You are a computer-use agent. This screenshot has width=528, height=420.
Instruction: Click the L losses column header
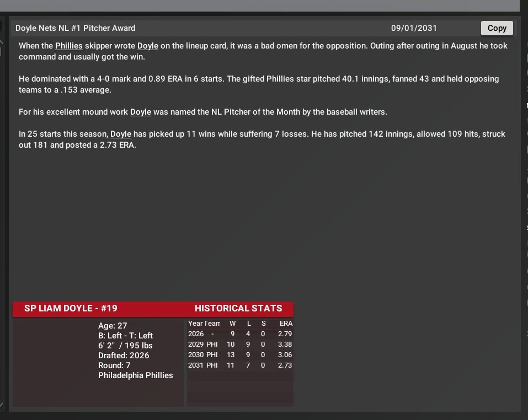(249, 324)
